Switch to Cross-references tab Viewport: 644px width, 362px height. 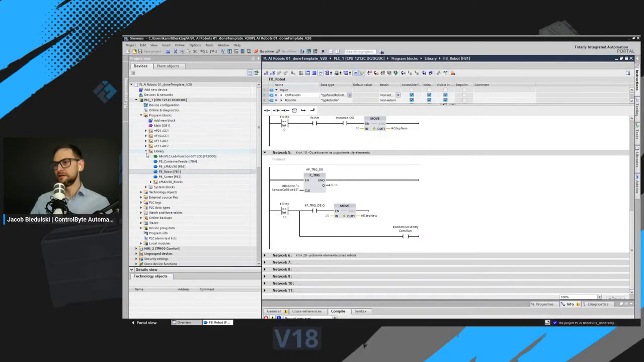[x=306, y=311]
